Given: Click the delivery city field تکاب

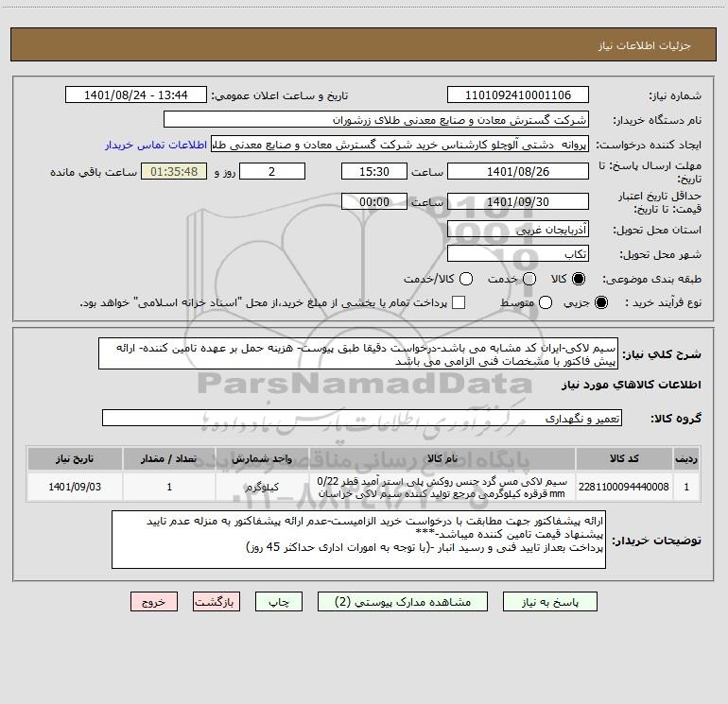Looking at the screenshot, I should [518, 254].
